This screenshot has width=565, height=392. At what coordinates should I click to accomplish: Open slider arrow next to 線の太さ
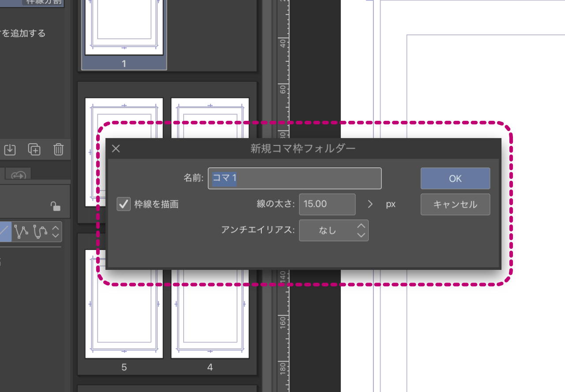pos(370,204)
